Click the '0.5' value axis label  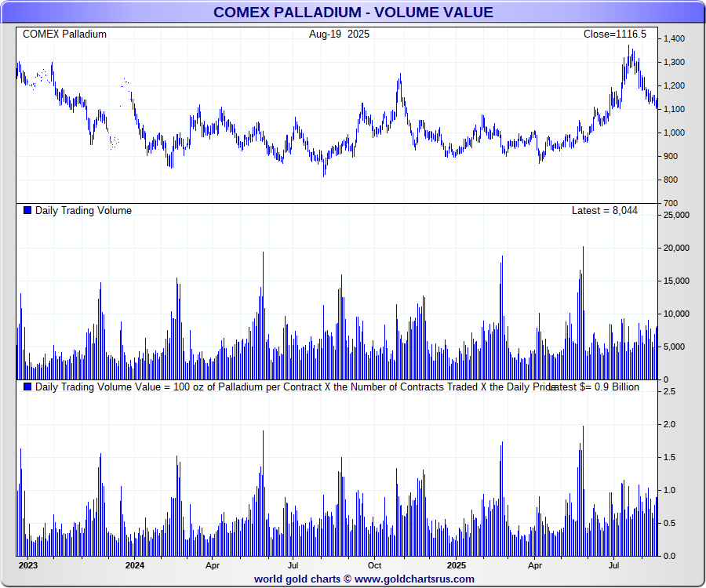(670, 523)
